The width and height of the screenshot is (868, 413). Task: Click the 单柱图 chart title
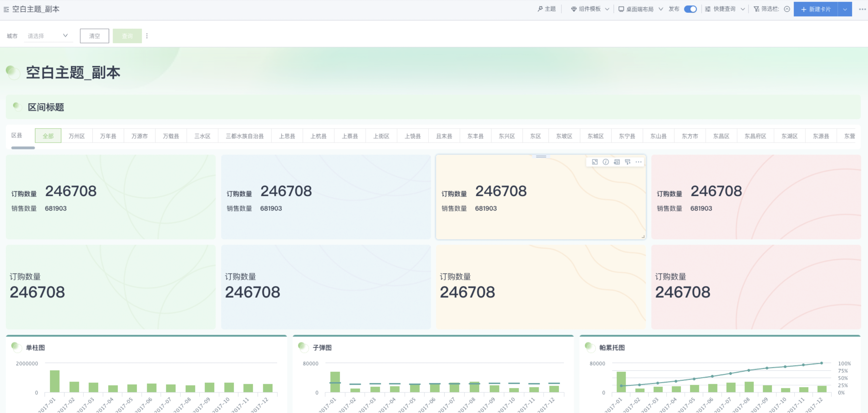[35, 348]
